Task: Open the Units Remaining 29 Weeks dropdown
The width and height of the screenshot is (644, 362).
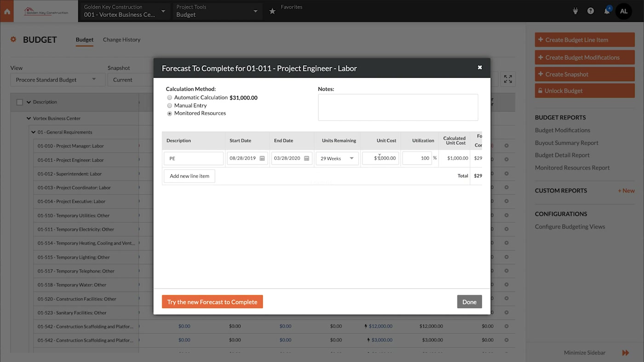Action: (337, 158)
